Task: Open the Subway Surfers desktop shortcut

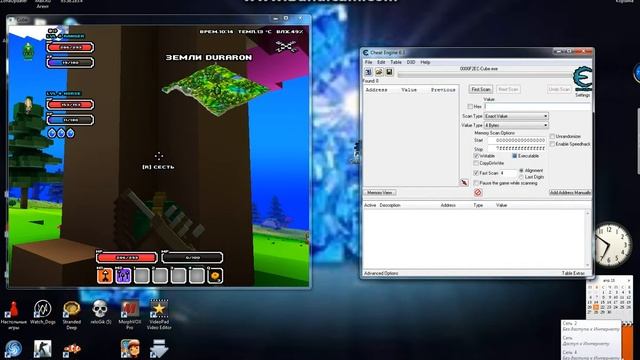Action: [x=130, y=349]
